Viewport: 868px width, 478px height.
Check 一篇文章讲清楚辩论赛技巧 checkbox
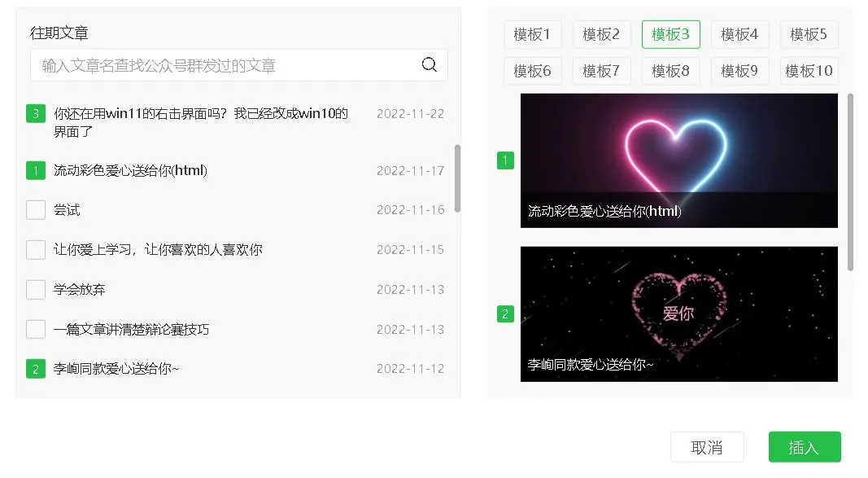click(36, 329)
